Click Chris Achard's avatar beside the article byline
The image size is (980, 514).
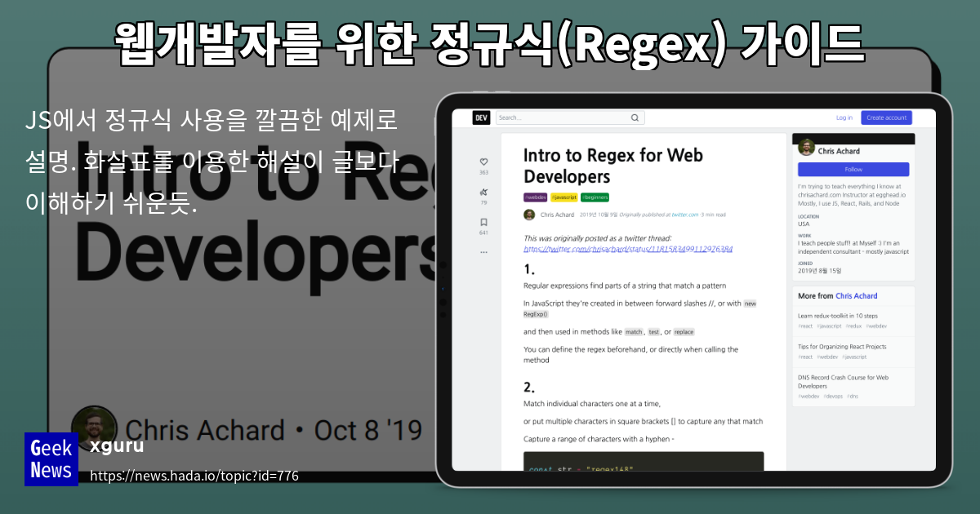point(530,215)
